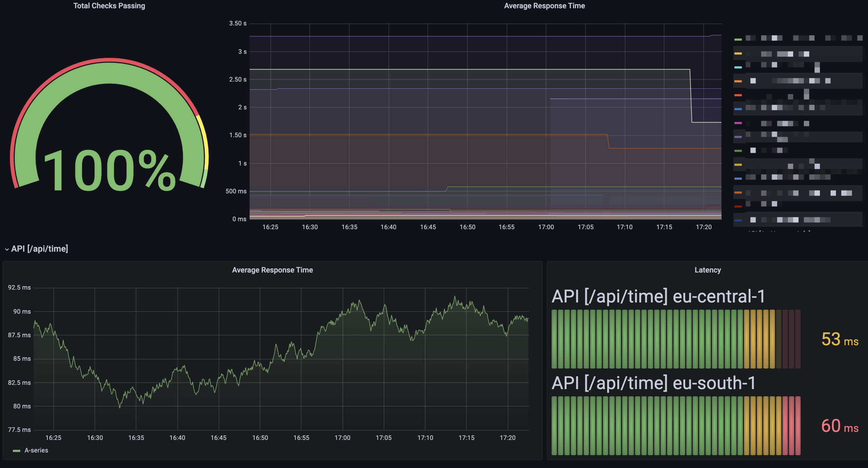
Task: Open the Total Checks Passing panel title menu
Action: (109, 6)
